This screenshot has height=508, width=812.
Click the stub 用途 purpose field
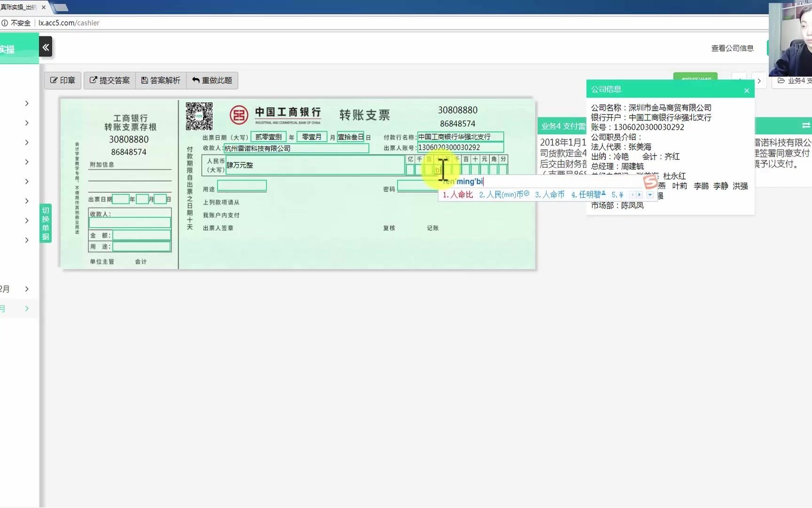click(142, 246)
